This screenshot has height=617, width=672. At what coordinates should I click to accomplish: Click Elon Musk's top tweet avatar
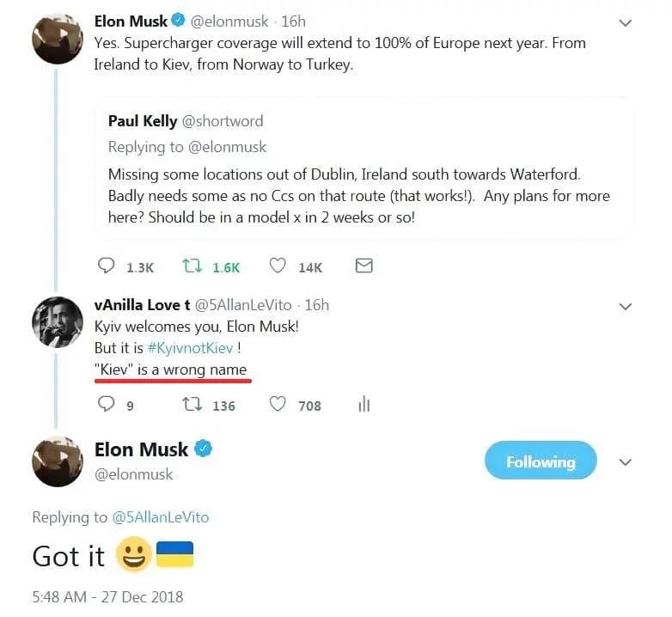tap(57, 39)
